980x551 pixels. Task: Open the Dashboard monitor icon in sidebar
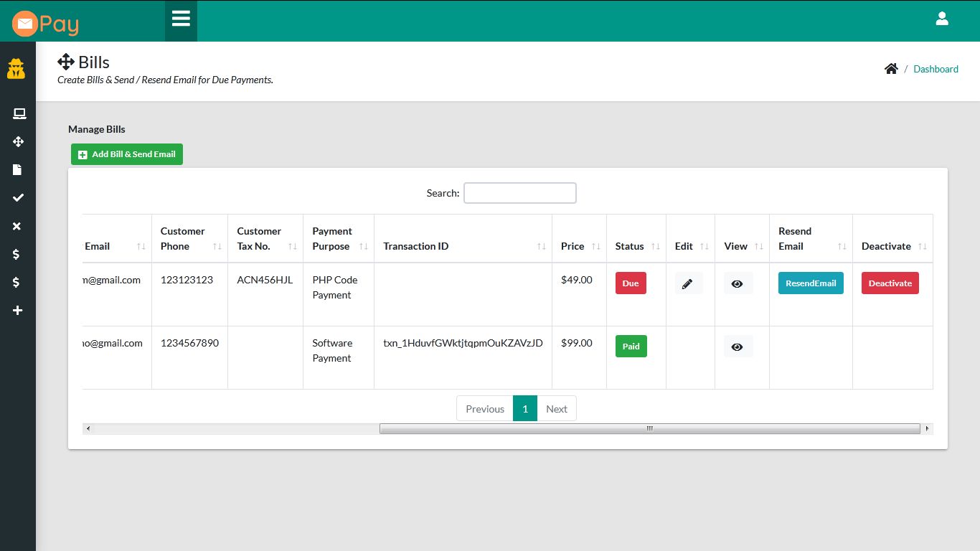[x=19, y=113]
